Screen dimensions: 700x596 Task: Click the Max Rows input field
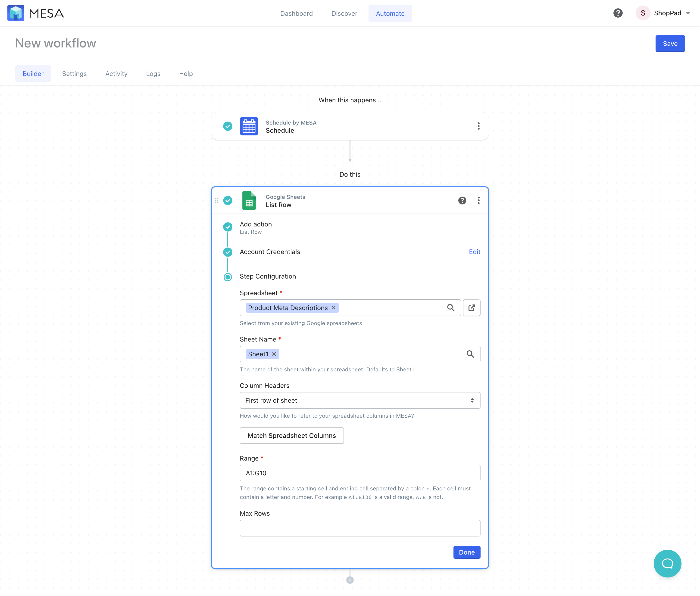[x=360, y=528]
